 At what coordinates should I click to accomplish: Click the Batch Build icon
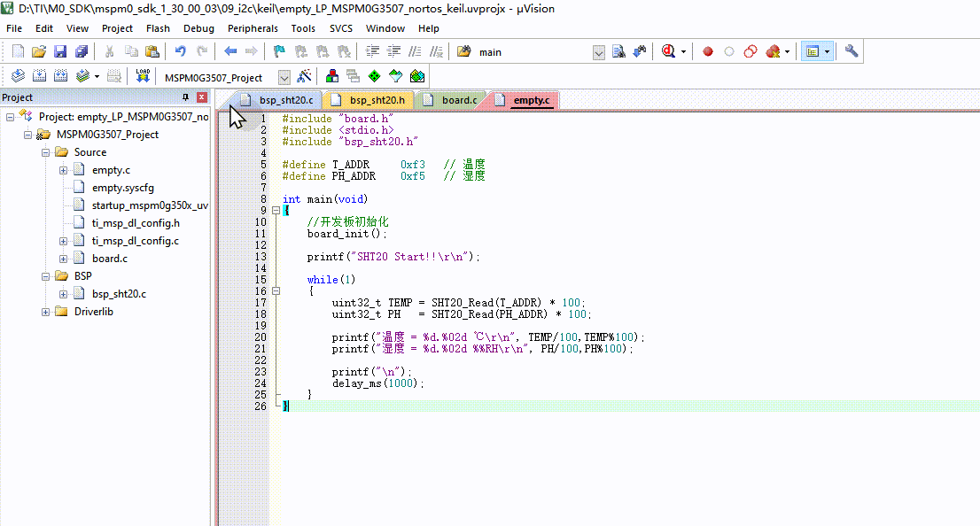(82, 76)
